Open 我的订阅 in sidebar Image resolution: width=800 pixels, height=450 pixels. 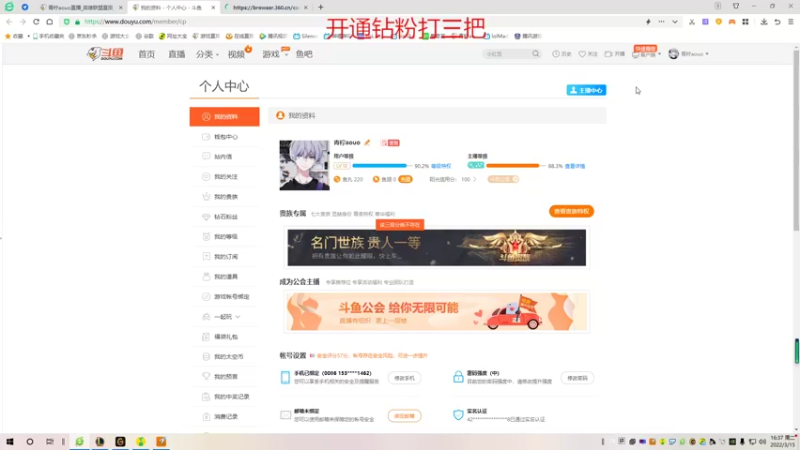[224, 257]
